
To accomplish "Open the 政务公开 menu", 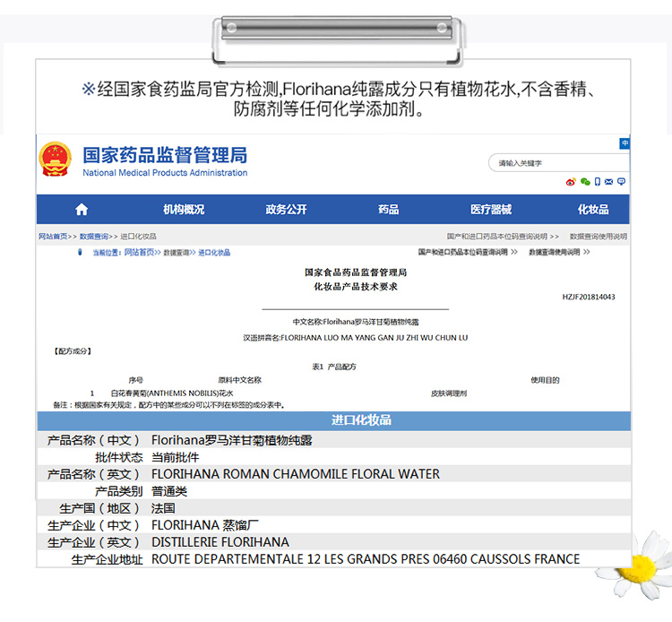I will coord(286,209).
